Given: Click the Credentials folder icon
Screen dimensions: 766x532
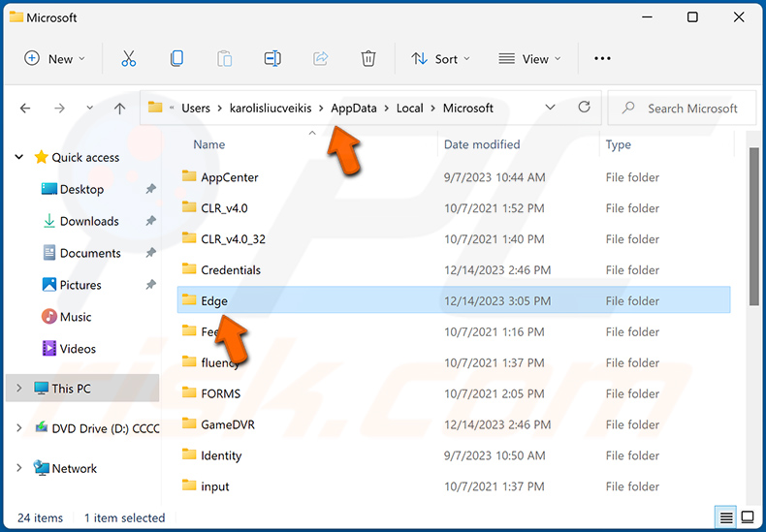Looking at the screenshot, I should click(189, 269).
